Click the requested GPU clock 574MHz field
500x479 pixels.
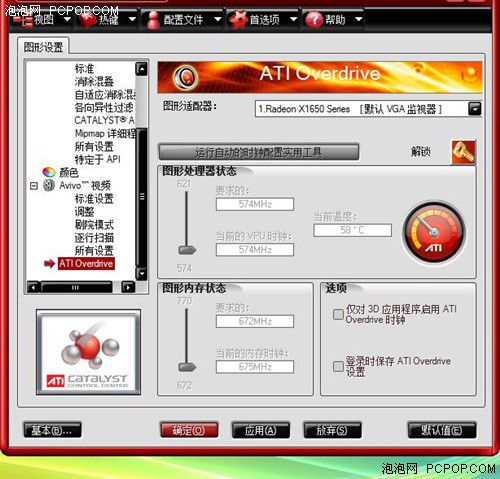click(x=255, y=204)
